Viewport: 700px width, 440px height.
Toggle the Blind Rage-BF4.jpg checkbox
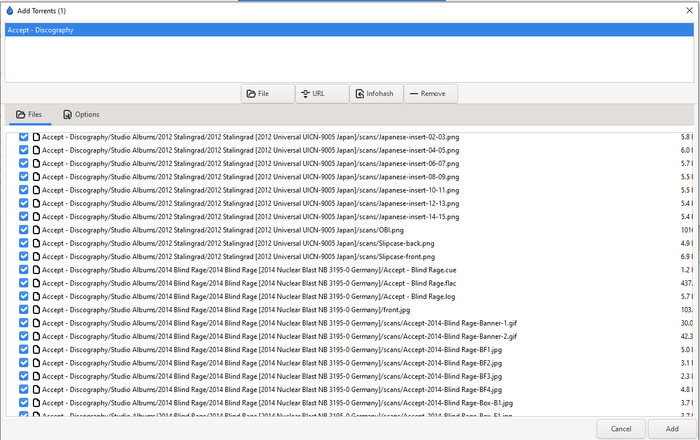(24, 390)
